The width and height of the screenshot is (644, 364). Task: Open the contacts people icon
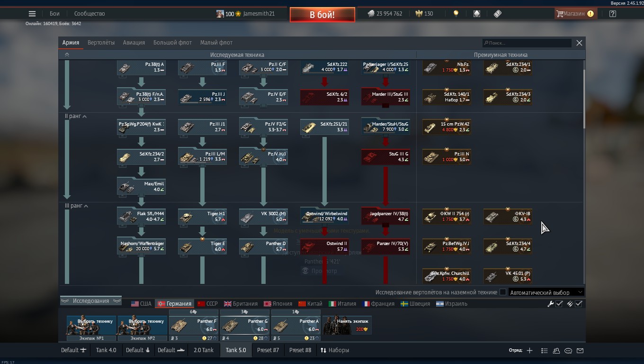tap(556, 351)
